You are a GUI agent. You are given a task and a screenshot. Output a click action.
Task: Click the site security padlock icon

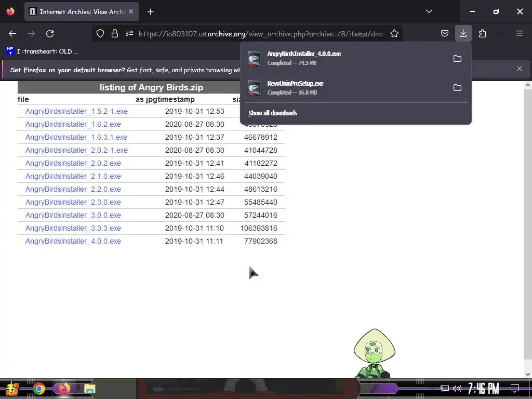pos(115,33)
